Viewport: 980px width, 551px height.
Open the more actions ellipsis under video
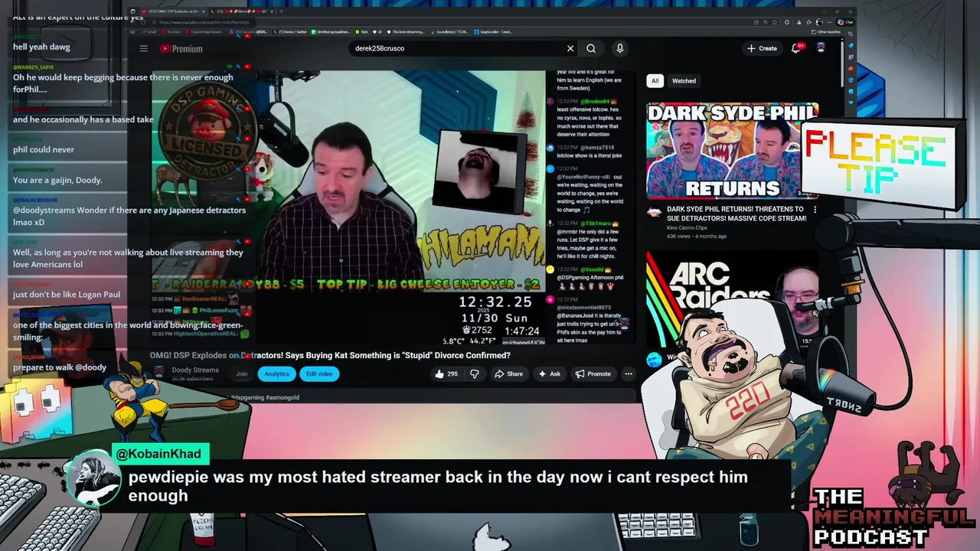coord(629,373)
